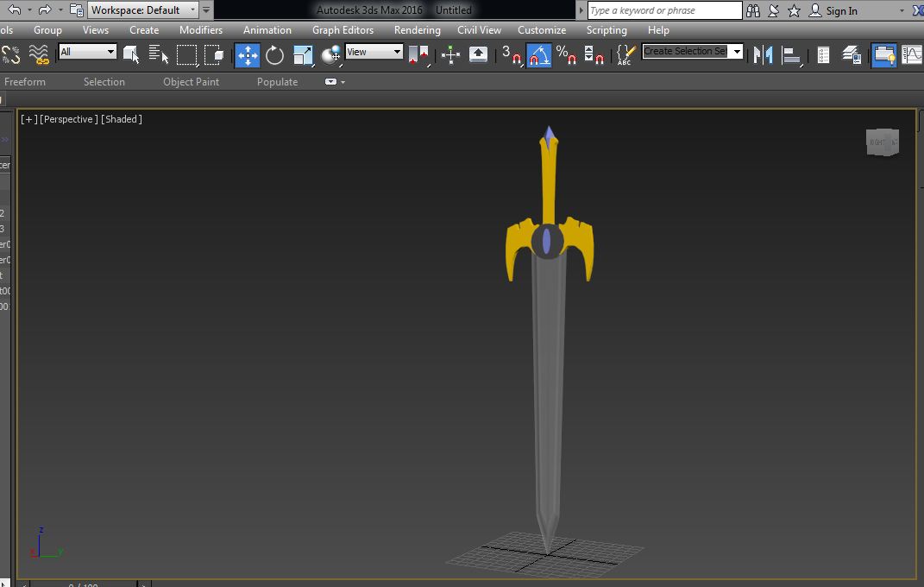Expand the quick access toolbar customize arrow

click(x=206, y=10)
